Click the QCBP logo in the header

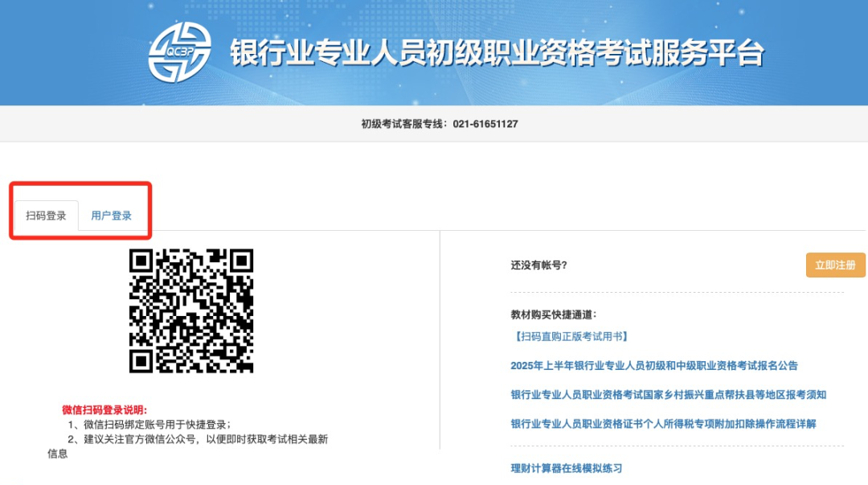(x=179, y=52)
